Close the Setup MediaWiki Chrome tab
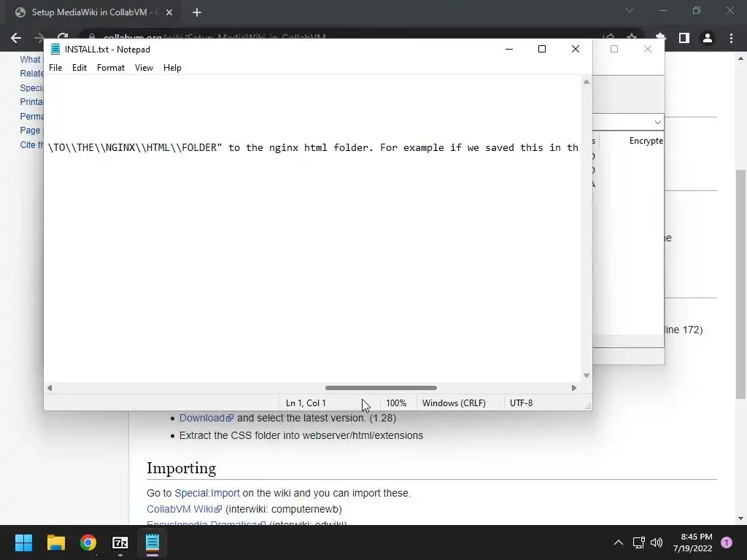The width and height of the screenshot is (747, 560). click(169, 12)
